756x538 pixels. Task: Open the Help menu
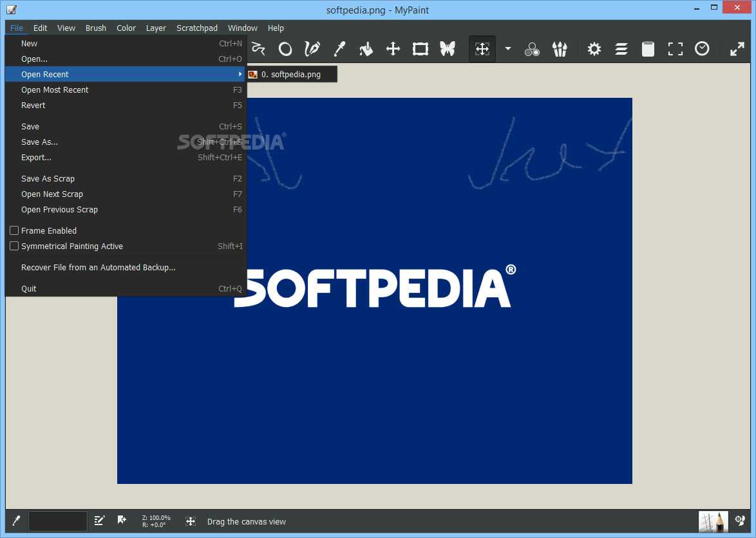(276, 28)
